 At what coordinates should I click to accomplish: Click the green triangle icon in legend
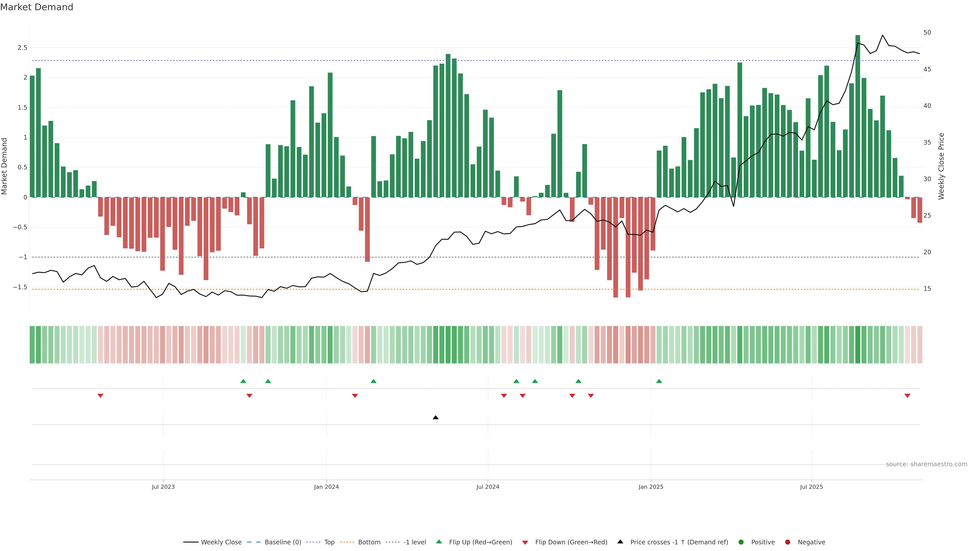point(439,542)
